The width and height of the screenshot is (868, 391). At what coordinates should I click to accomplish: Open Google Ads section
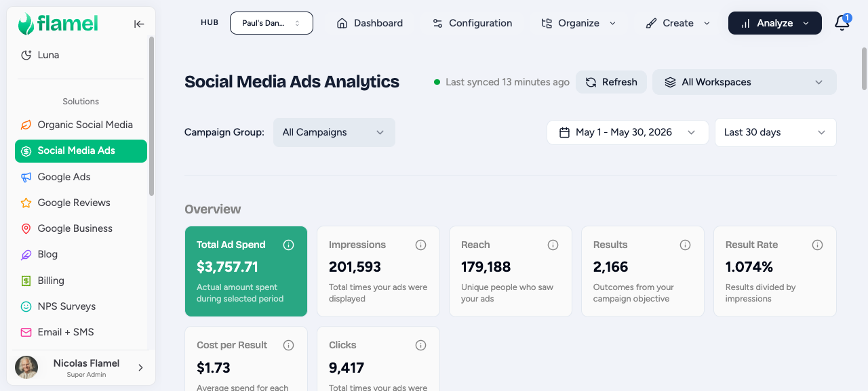(x=81, y=177)
